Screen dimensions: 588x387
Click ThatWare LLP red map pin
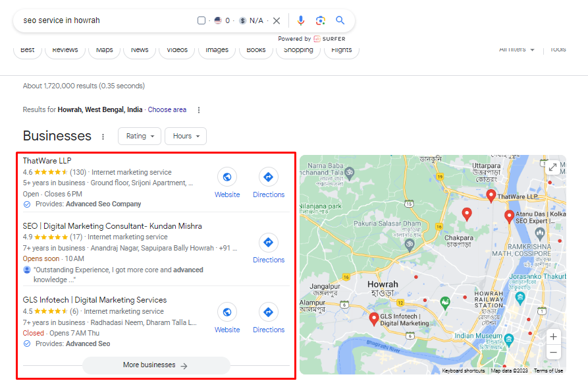click(491, 196)
